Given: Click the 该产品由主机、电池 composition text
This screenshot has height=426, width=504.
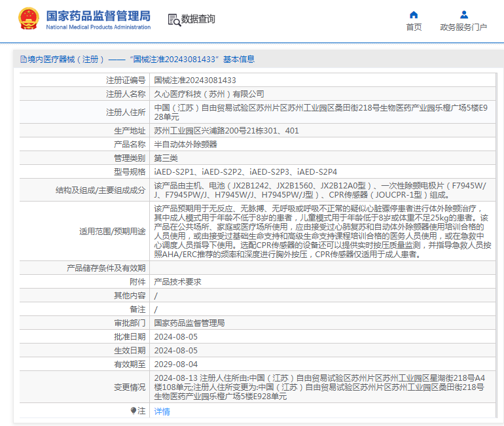Looking at the screenshot, I should [x=320, y=190].
